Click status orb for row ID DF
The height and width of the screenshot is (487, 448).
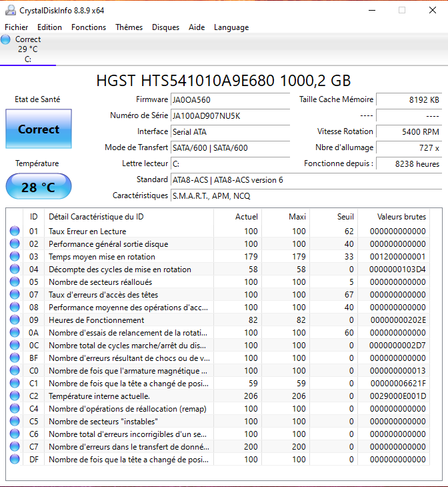pos(15,460)
